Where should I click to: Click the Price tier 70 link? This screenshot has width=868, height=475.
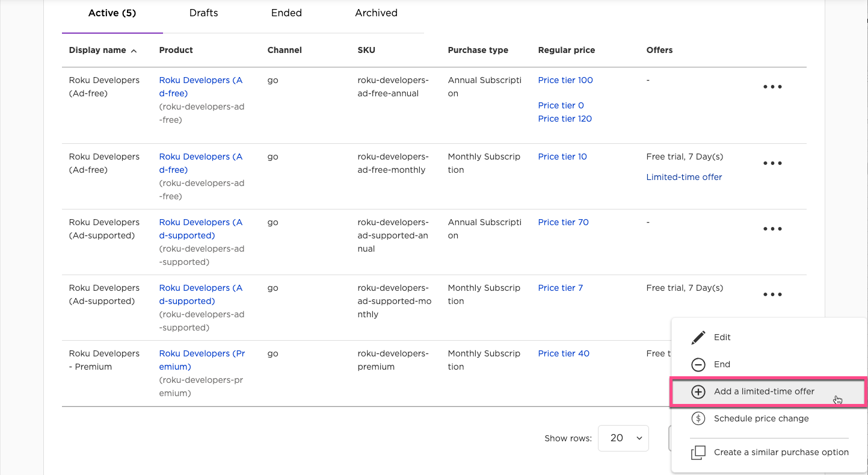pos(563,222)
